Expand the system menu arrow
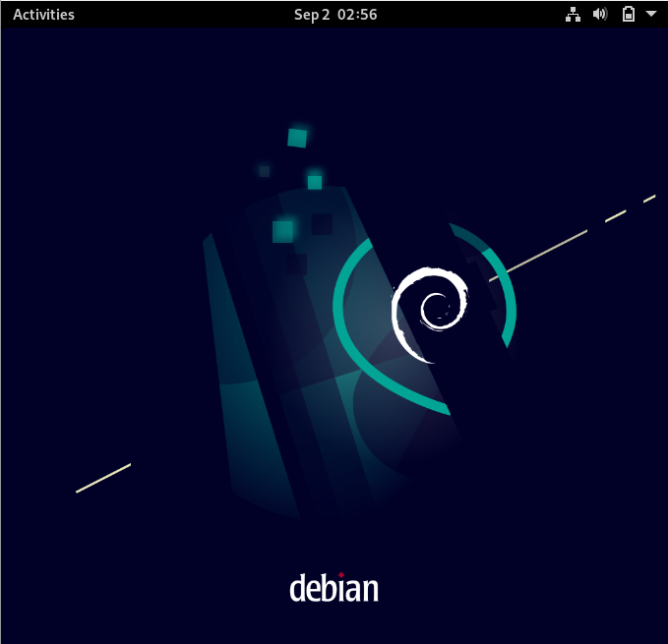The height and width of the screenshot is (644, 668). coord(651,14)
